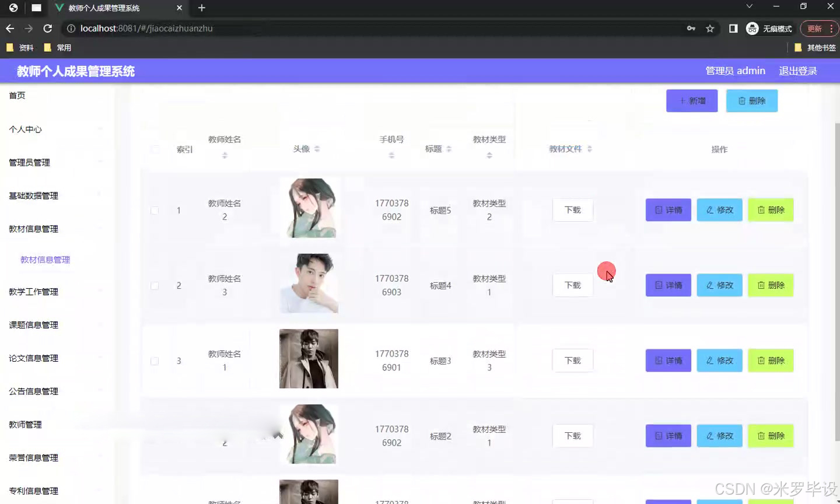
Task: Click 修改 for the 标题4 row
Action: tap(720, 285)
